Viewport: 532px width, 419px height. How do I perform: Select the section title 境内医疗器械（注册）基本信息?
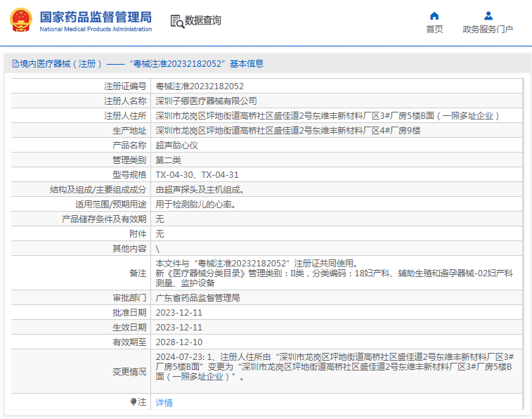[x=142, y=63]
